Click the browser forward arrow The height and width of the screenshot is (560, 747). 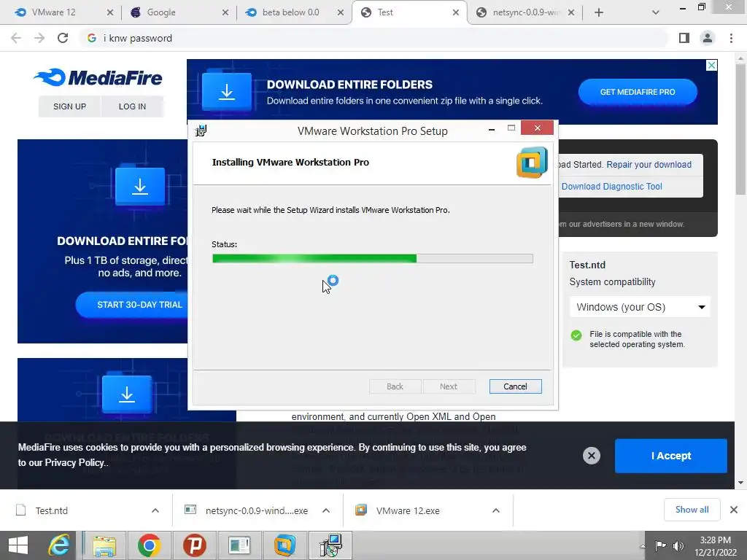pos(39,38)
